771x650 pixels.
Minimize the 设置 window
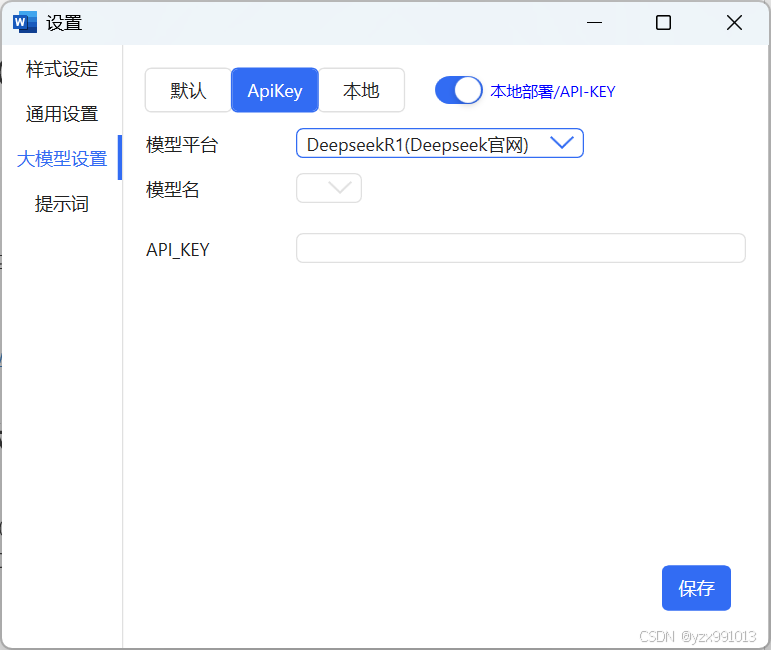pyautogui.click(x=594, y=23)
